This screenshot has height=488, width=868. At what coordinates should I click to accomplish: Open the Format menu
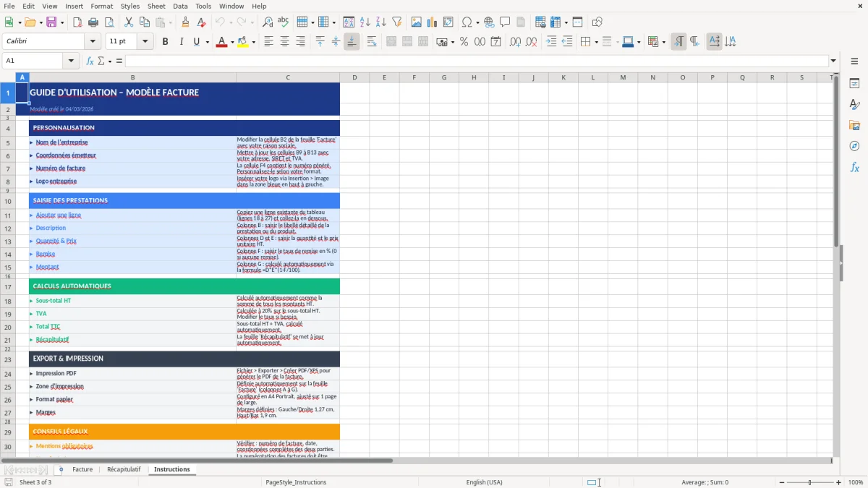coord(101,6)
